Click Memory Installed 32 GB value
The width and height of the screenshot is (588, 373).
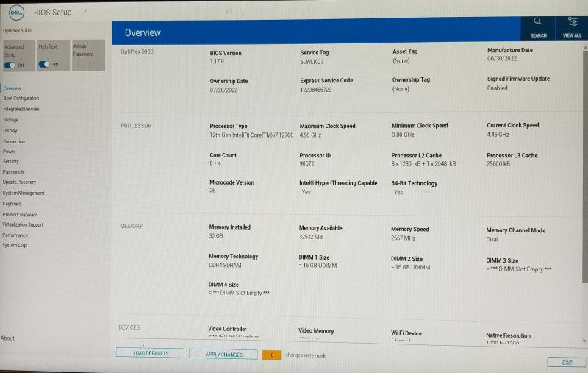pos(215,235)
